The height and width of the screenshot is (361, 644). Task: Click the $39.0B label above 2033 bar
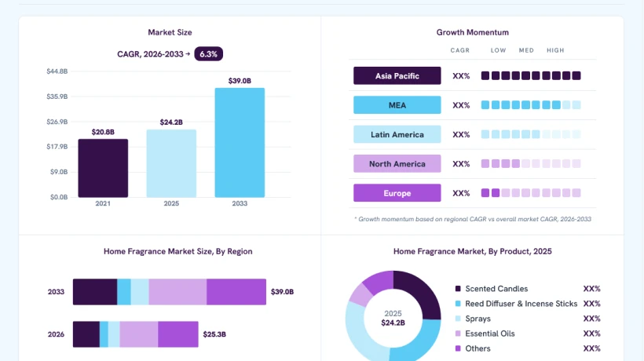240,81
